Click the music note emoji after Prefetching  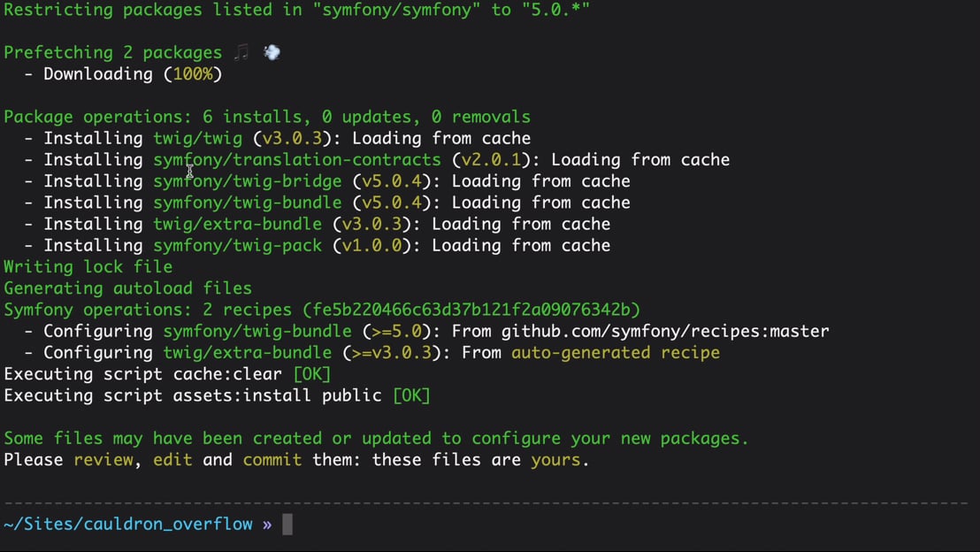point(241,53)
